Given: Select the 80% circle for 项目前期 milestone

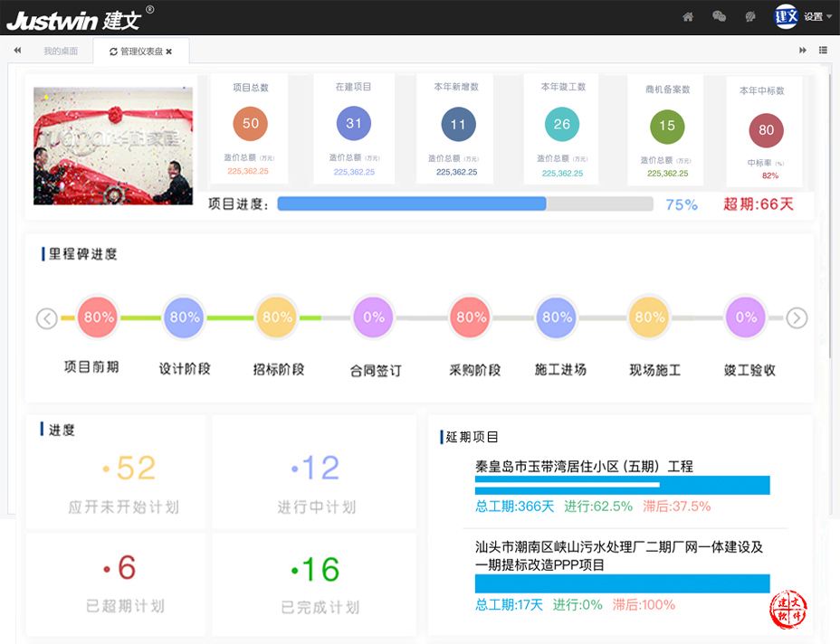Looking at the screenshot, I should (x=97, y=317).
